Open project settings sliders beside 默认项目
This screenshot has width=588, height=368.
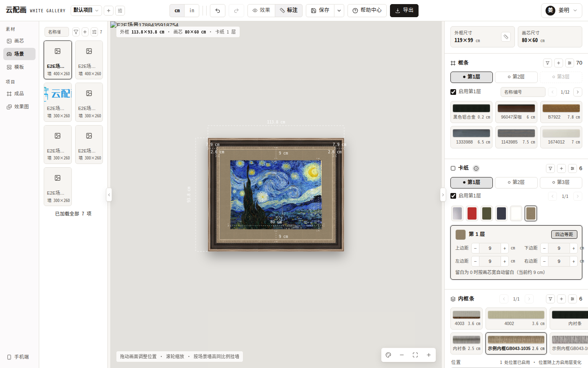[x=120, y=11]
